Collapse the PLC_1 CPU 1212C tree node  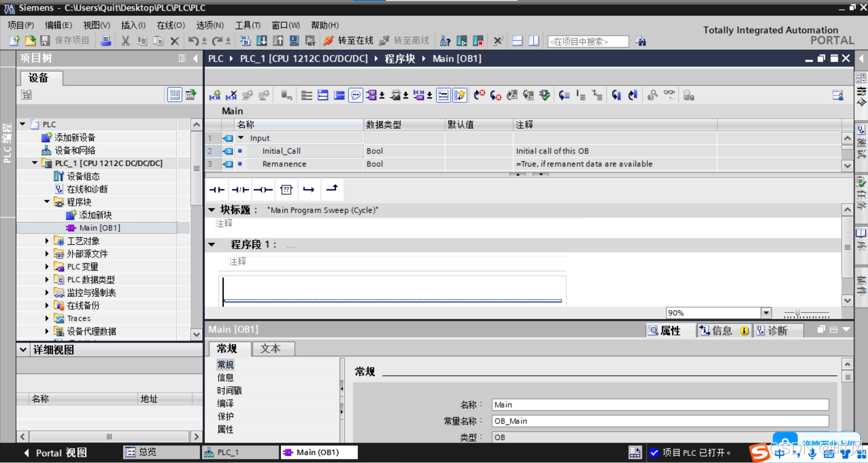(34, 163)
